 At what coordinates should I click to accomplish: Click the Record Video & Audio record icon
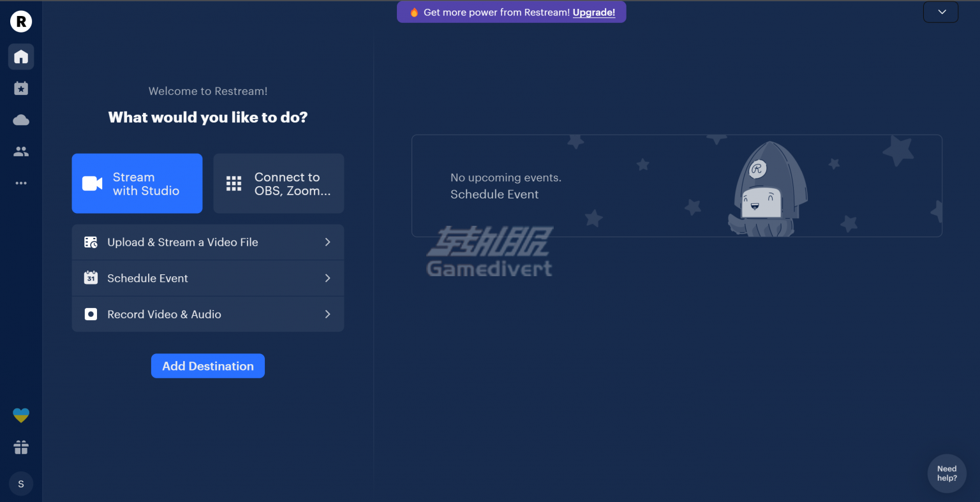(x=91, y=314)
